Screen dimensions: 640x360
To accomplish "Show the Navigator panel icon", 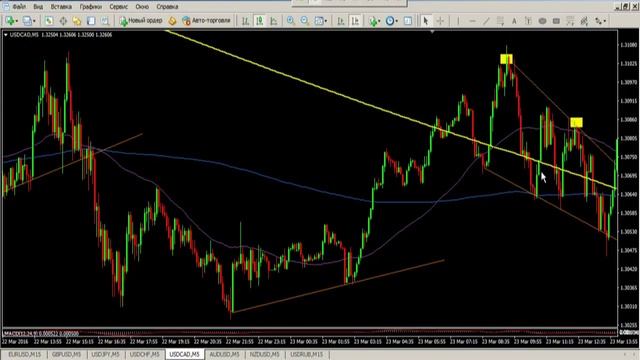I will coord(77,21).
